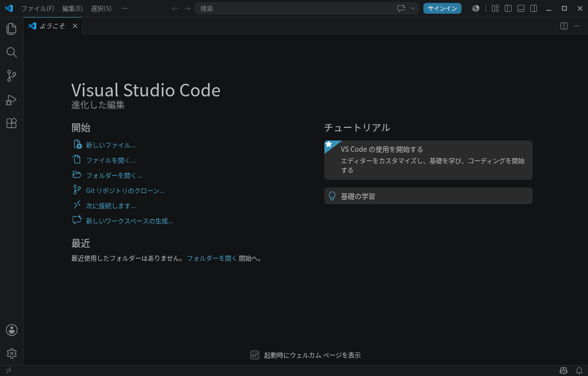
Task: Click the branch icon beside Git リポジトリのクローン
Action: [77, 189]
